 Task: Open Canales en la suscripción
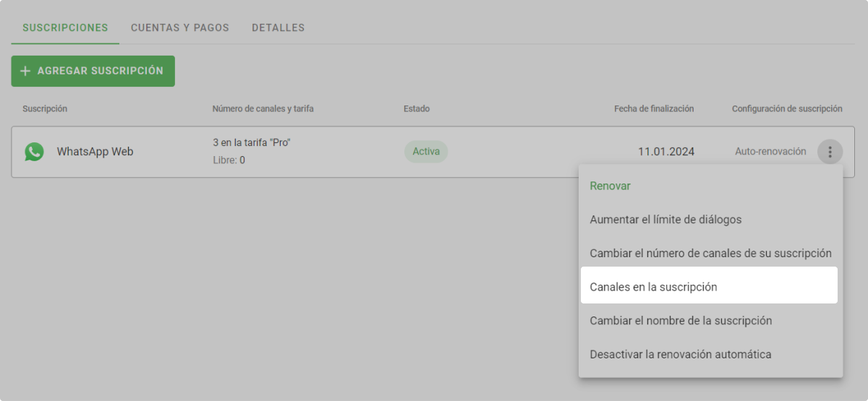pos(653,287)
